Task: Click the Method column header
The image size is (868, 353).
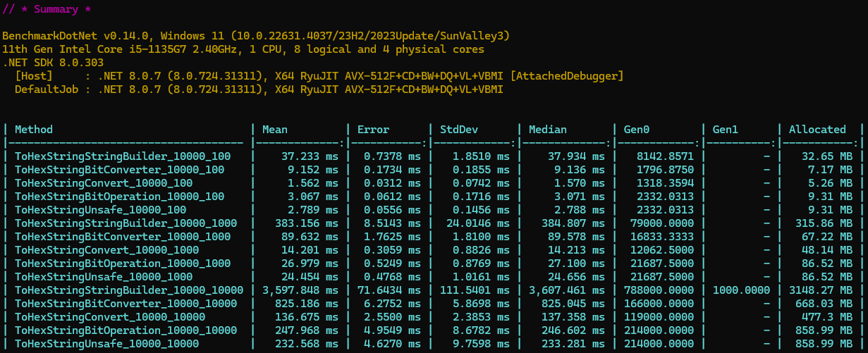Action: click(34, 130)
